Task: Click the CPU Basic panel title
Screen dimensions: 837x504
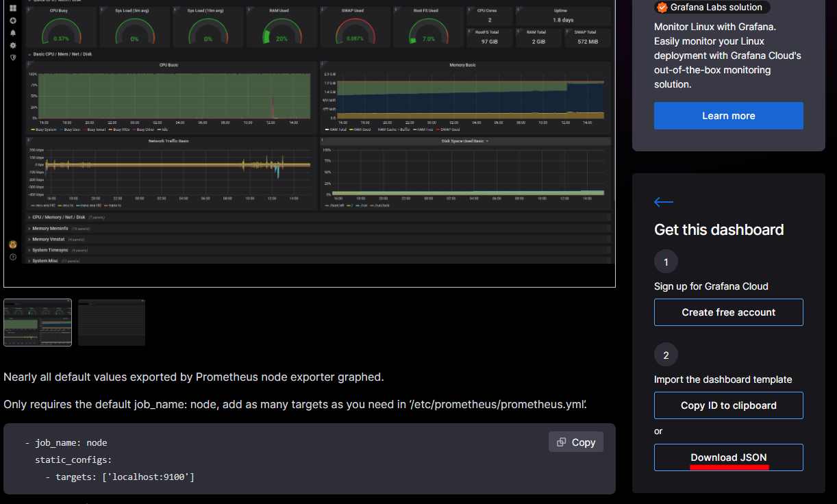Action: pyautogui.click(x=168, y=65)
